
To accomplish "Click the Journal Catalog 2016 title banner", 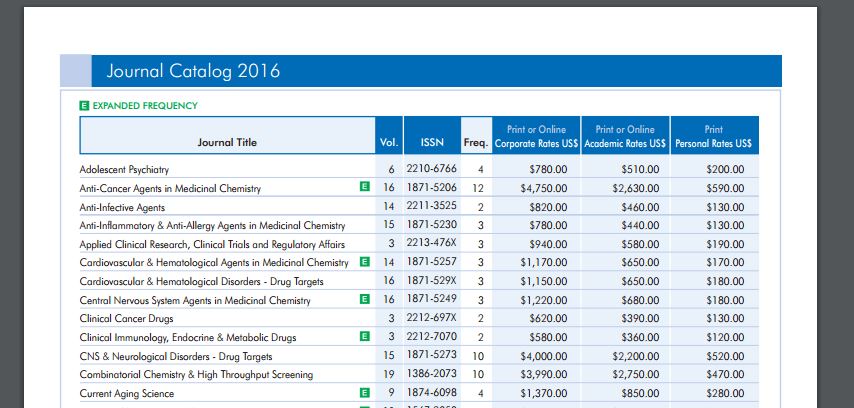I will 186,71.
